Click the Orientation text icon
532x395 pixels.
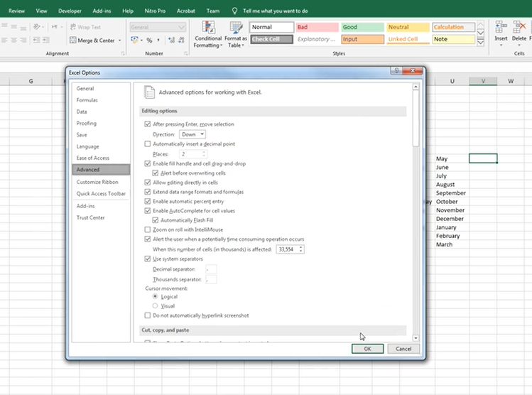[x=37, y=27]
